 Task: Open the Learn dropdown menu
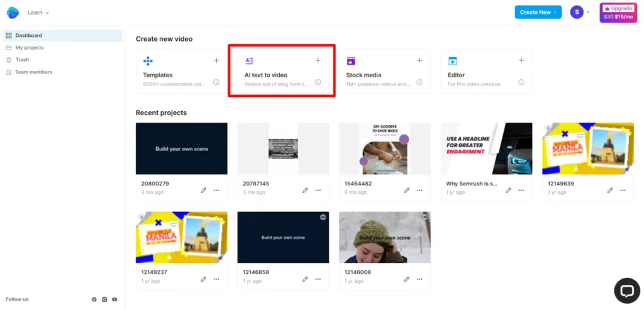click(38, 13)
